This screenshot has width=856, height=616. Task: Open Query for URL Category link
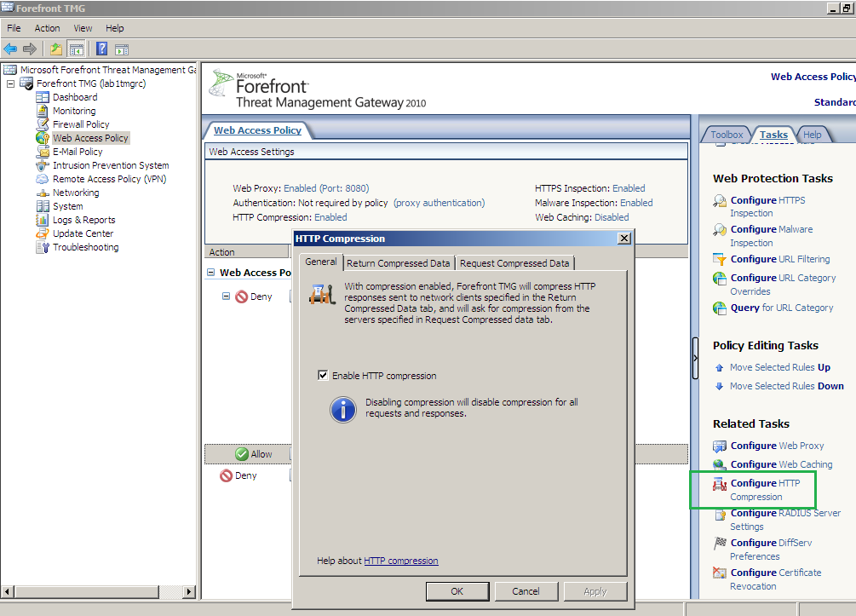pyautogui.click(x=782, y=308)
